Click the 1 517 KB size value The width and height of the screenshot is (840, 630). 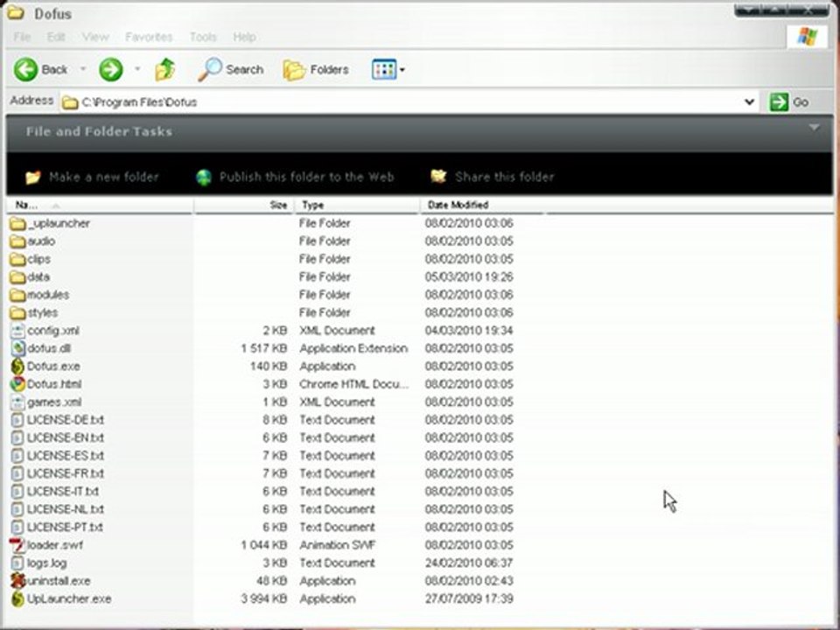(x=263, y=349)
